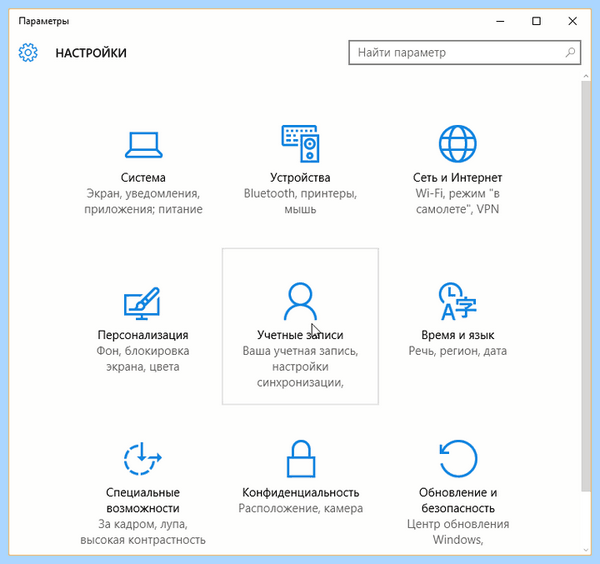The height and width of the screenshot is (564, 600).
Task: Click the Специальные возможности title label
Action: coord(143,500)
